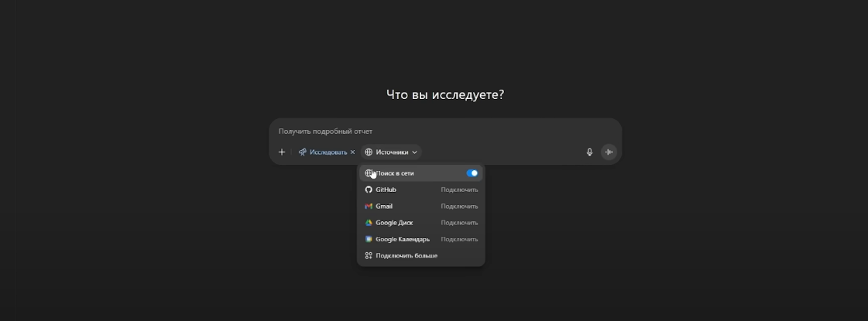Screen dimensions: 868x321
Task: Click the Google Календарь logo icon
Action: 369,240
